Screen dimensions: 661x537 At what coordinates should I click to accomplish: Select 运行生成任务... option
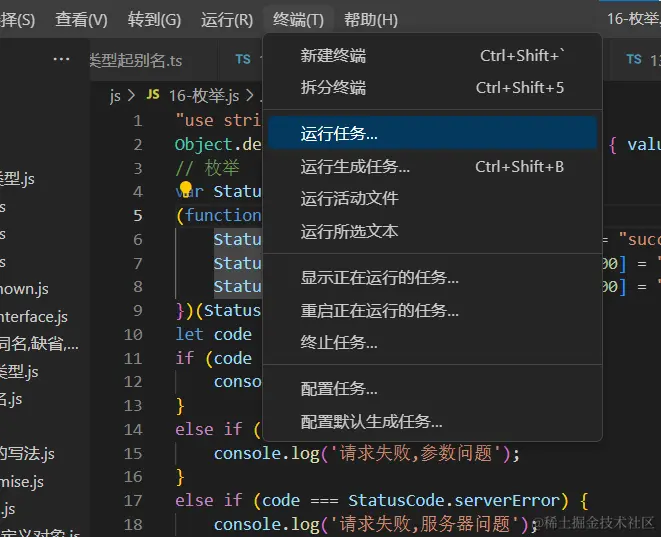click(x=432, y=166)
